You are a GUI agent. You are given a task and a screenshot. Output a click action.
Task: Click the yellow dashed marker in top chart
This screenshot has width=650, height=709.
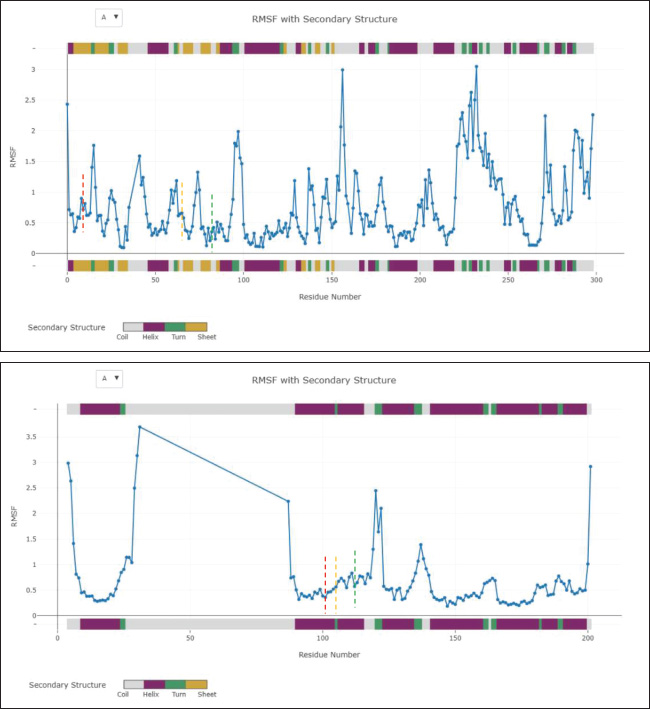pos(182,210)
